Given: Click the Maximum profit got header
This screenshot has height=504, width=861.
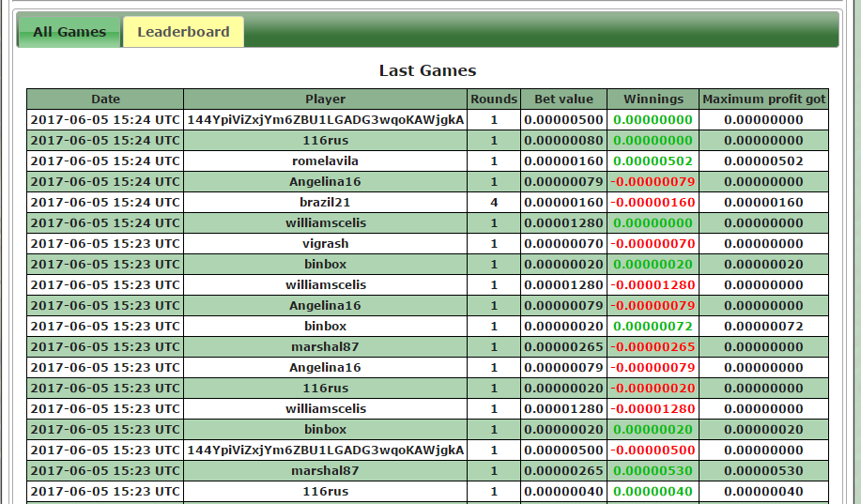Looking at the screenshot, I should point(763,99).
